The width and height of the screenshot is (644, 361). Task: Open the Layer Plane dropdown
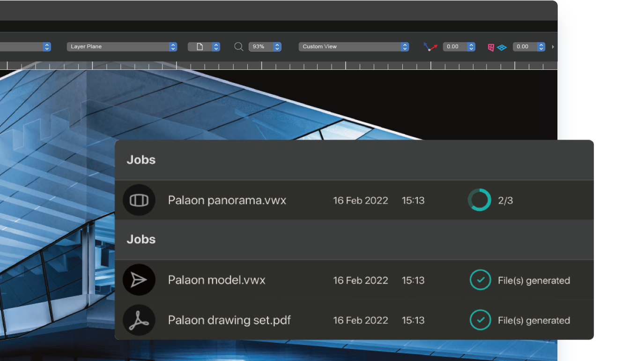pos(121,46)
